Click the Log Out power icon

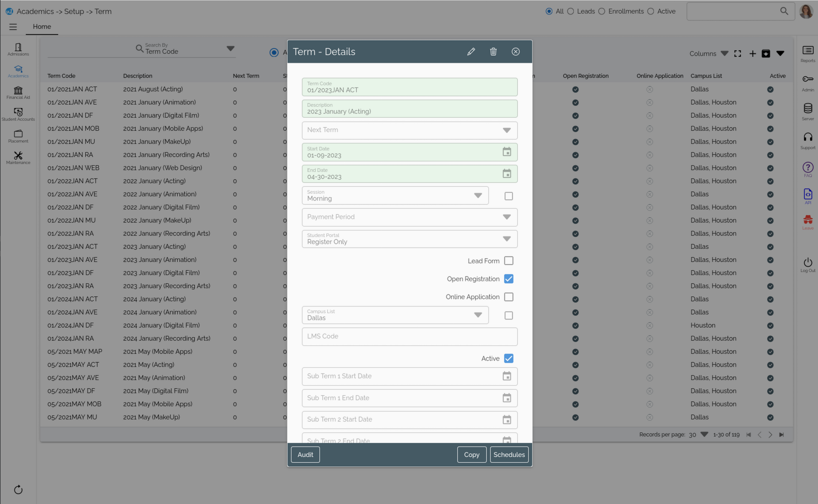pyautogui.click(x=807, y=264)
